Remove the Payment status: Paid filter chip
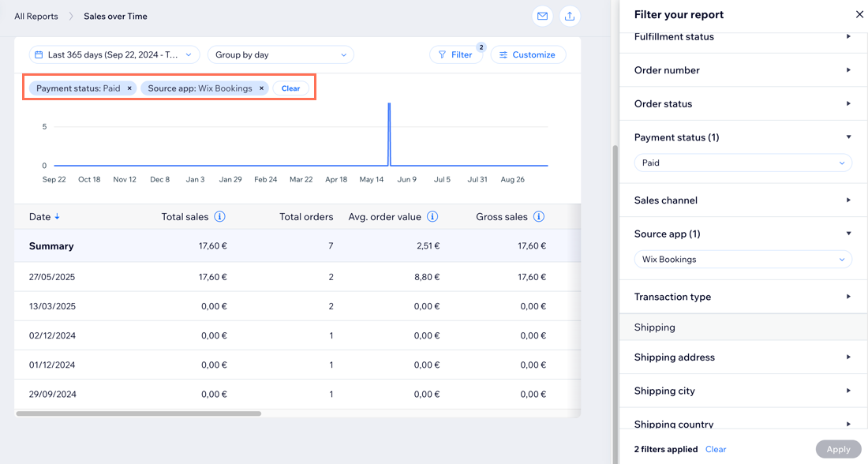 click(129, 88)
